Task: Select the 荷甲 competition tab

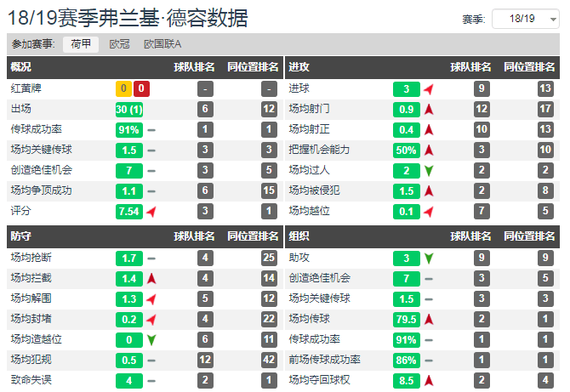Action: (81, 44)
